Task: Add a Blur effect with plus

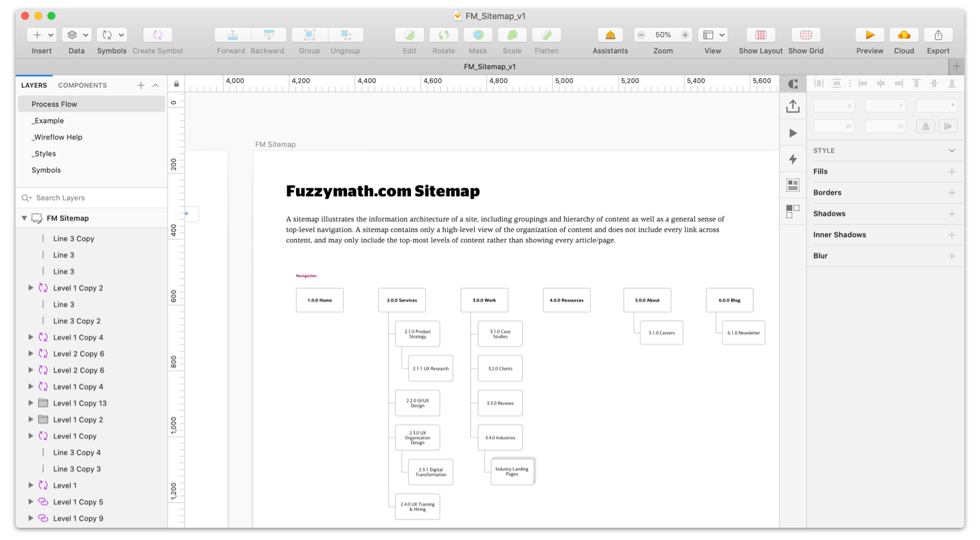Action: [x=952, y=256]
